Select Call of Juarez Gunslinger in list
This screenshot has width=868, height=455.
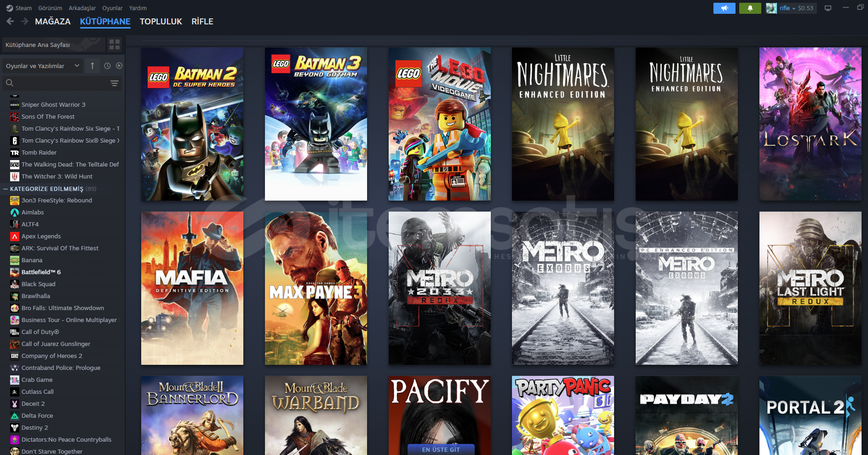(x=56, y=344)
